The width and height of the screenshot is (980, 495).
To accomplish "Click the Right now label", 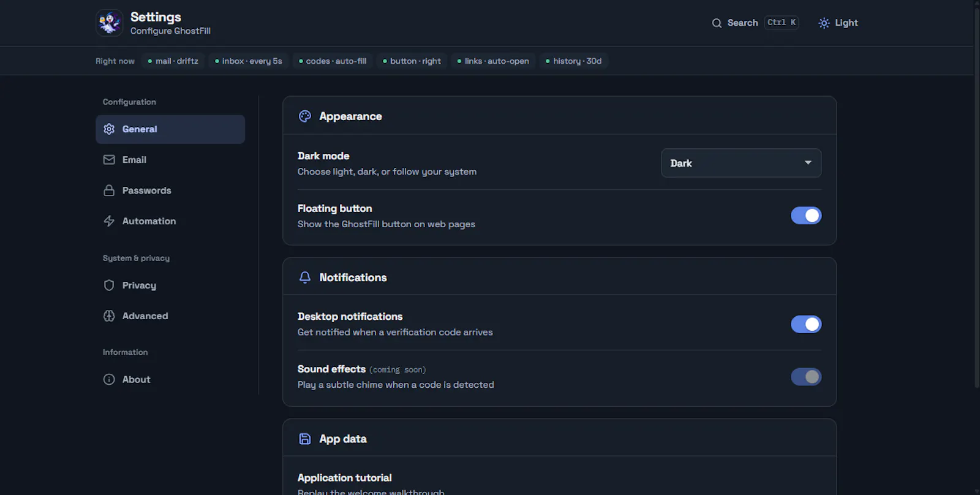I will click(115, 61).
